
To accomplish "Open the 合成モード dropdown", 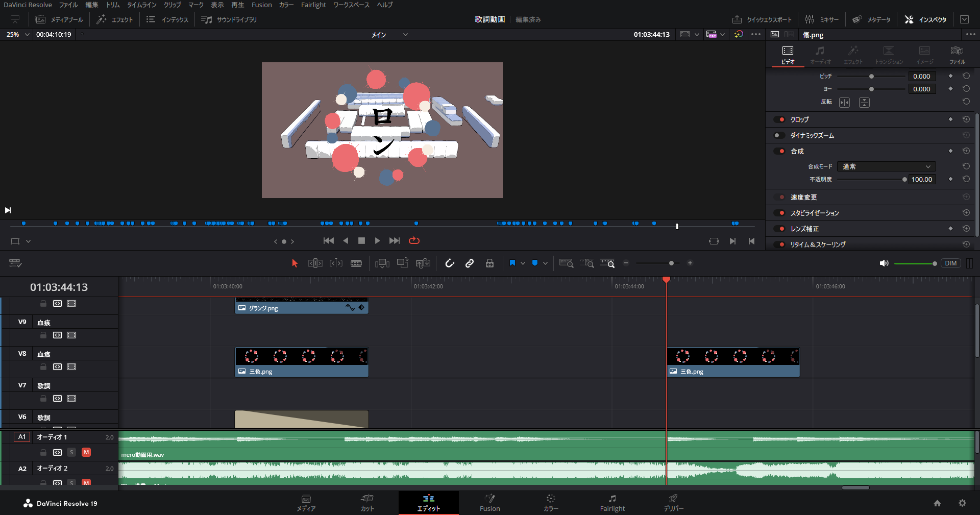I will [886, 166].
